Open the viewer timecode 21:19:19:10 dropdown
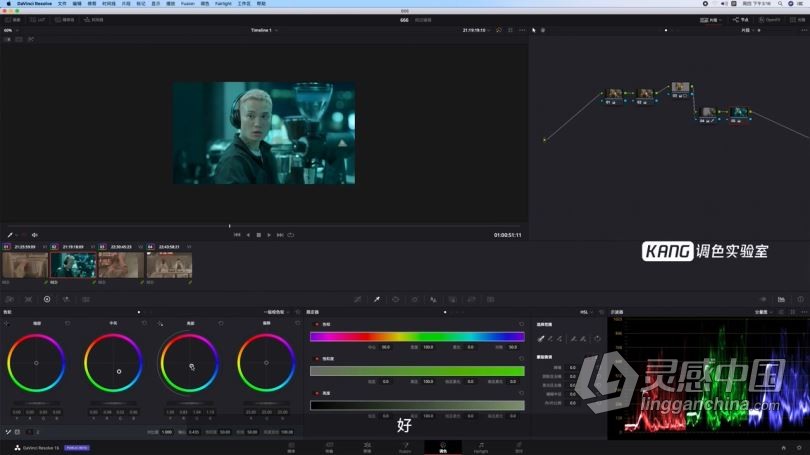This screenshot has height=455, width=810. tap(476, 30)
